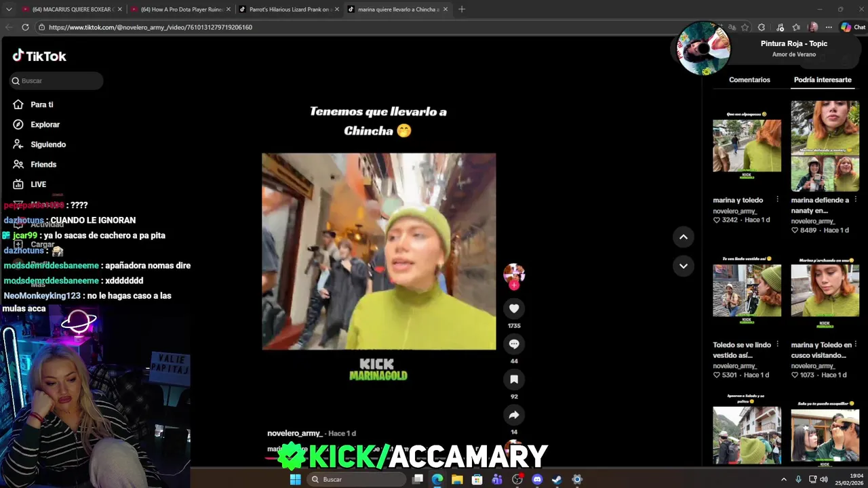Open a new browser tab
The width and height of the screenshot is (868, 488).
pos(462,9)
